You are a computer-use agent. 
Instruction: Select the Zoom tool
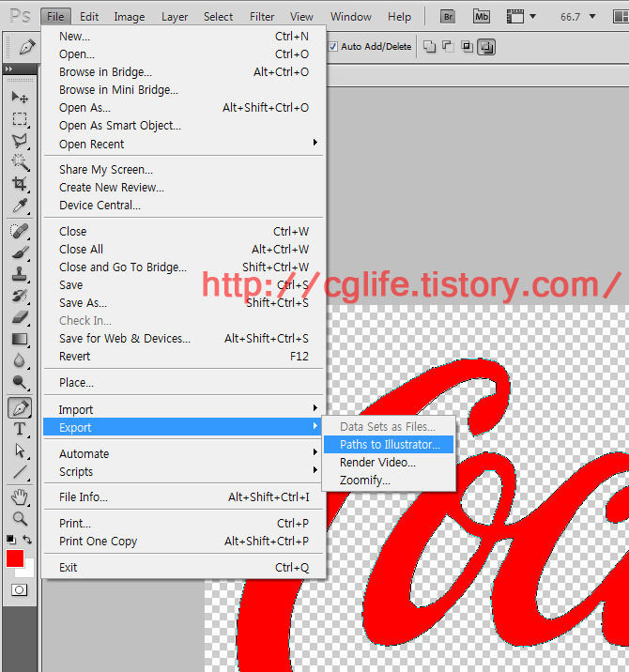[20, 519]
